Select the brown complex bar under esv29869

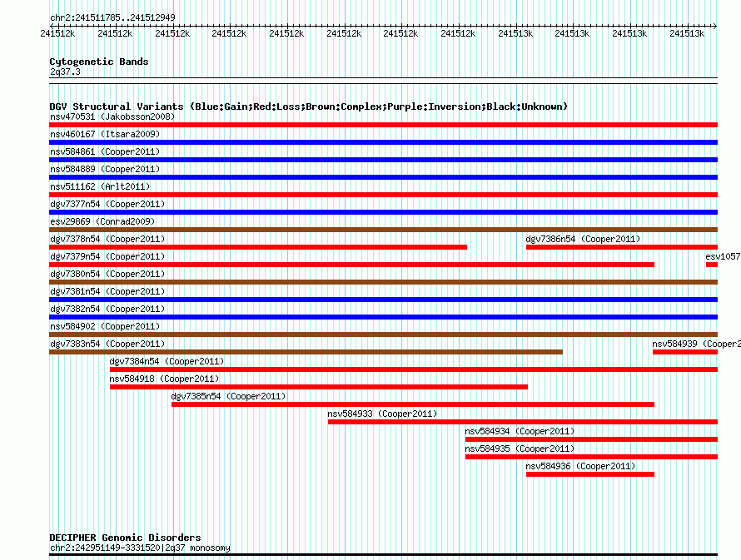(x=383, y=230)
